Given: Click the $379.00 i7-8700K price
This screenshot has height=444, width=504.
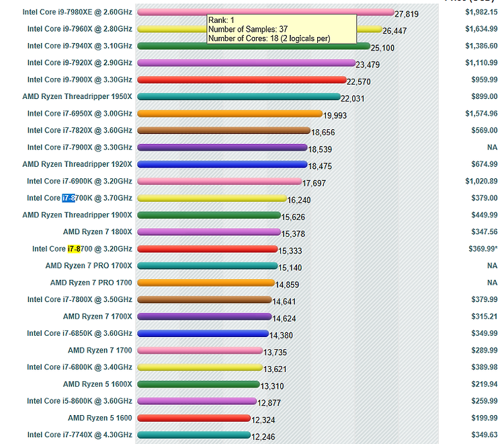Looking at the screenshot, I should (485, 198).
